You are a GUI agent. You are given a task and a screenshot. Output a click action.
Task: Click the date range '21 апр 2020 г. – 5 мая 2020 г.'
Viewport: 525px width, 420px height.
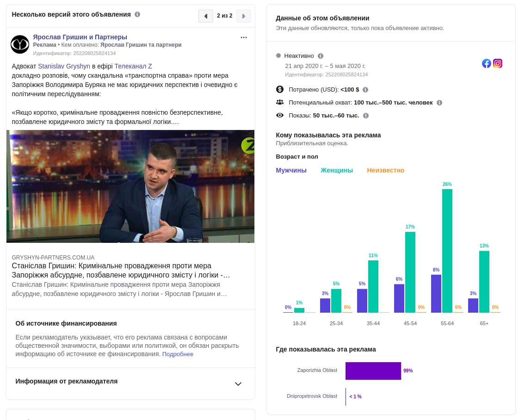pyautogui.click(x=325, y=66)
